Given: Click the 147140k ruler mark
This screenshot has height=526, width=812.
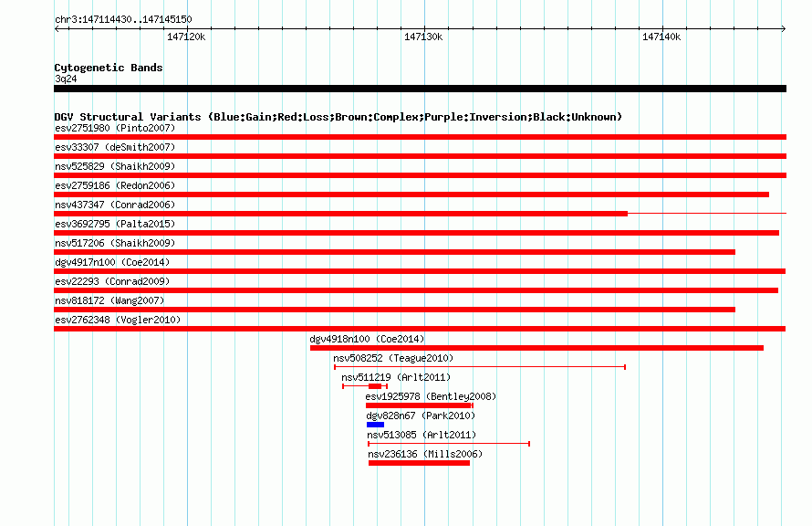Looking at the screenshot, I should click(661, 37).
